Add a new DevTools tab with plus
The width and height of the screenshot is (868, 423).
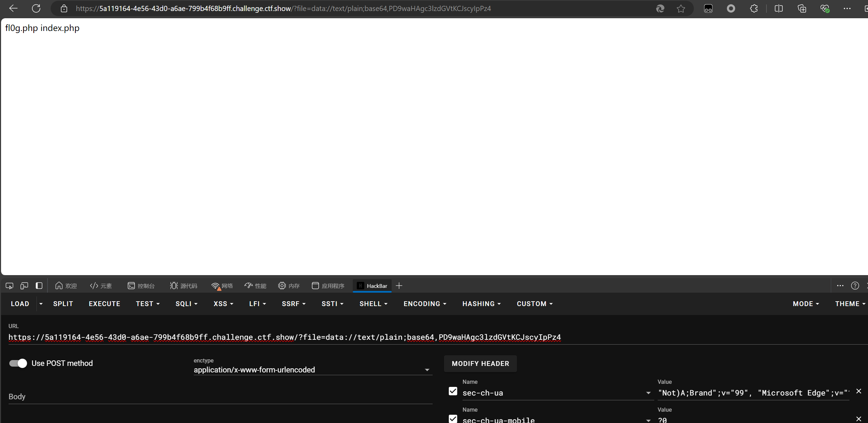[x=399, y=286]
